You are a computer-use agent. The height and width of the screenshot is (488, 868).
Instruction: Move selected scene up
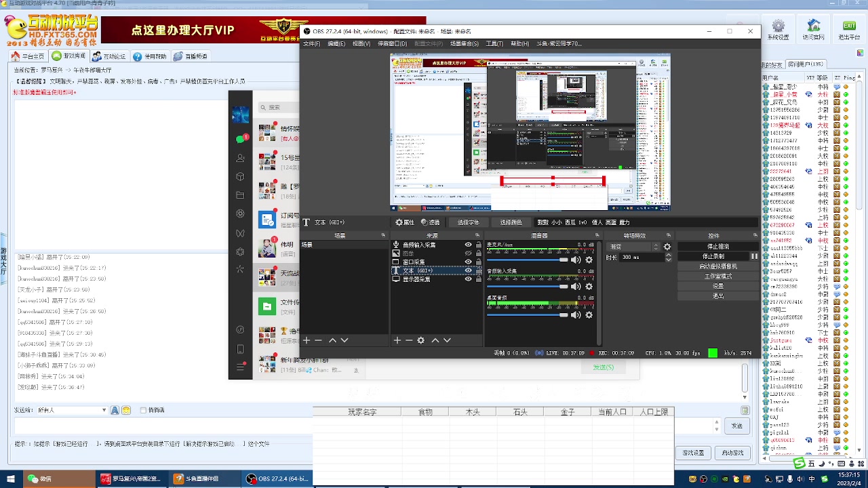332,340
